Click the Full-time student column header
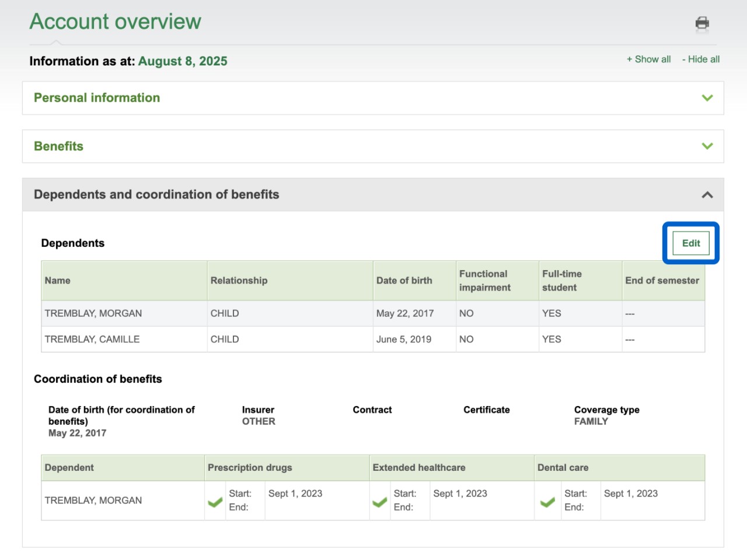The height and width of the screenshot is (560, 747). [x=561, y=281]
